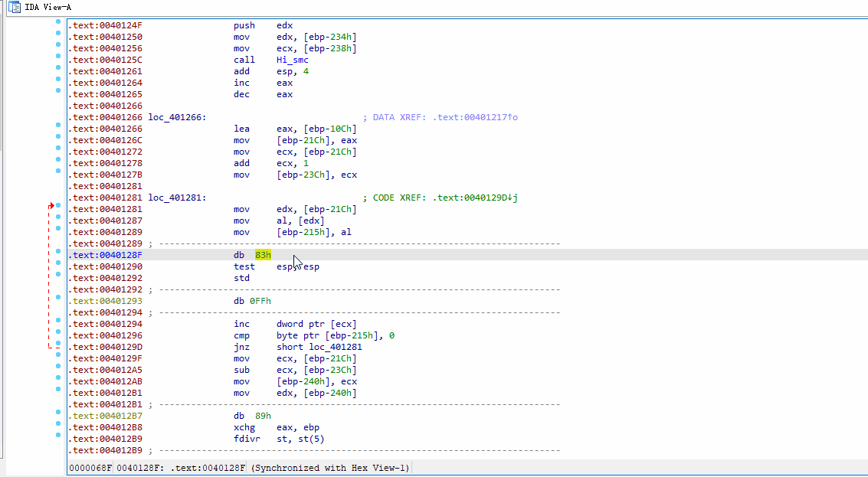Click the 'db 0FFh' data byte
This screenshot has width=868, height=477.
(252, 301)
